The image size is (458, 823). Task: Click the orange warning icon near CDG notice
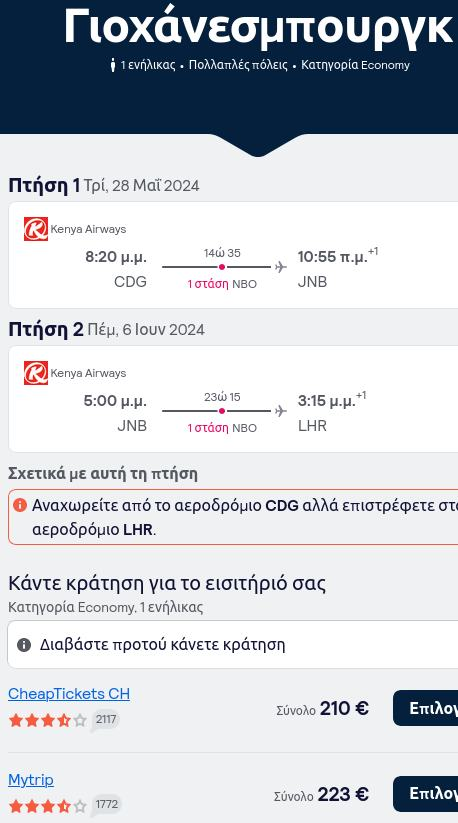pyautogui.click(x=20, y=505)
